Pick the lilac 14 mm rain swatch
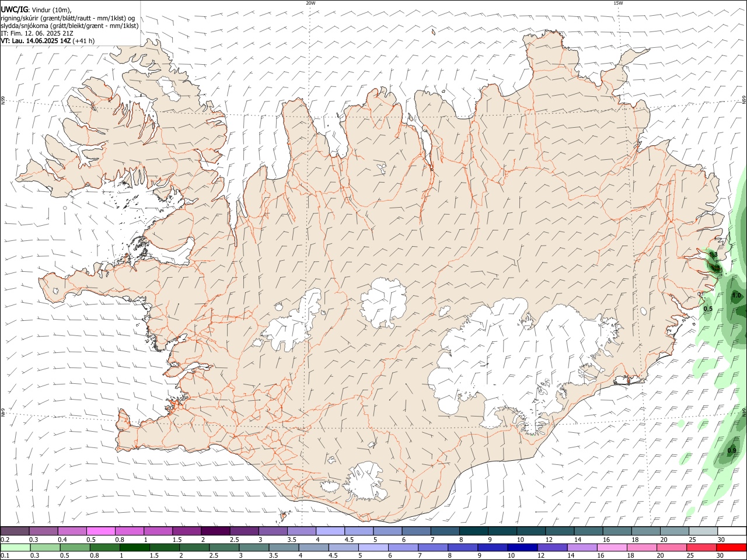 click(582, 547)
